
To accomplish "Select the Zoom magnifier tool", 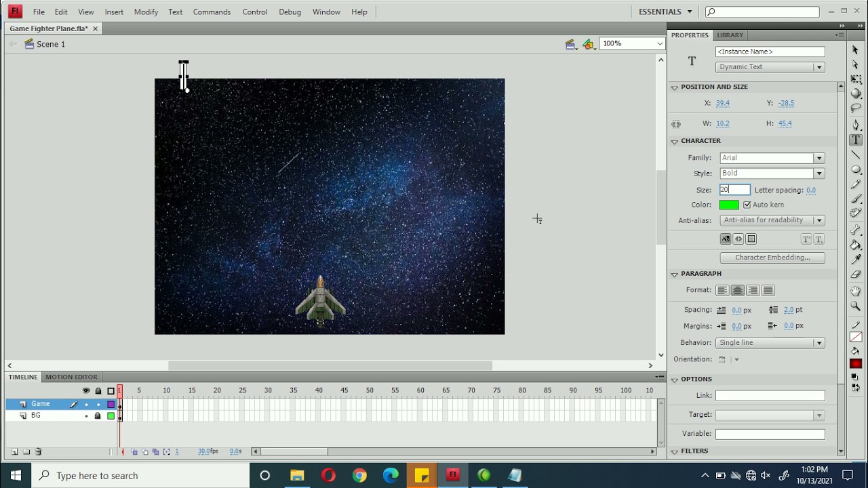I will (856, 306).
